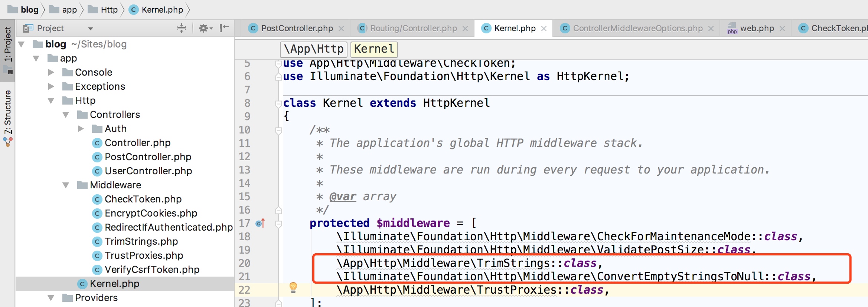Open the Project panel settings gear

click(205, 28)
